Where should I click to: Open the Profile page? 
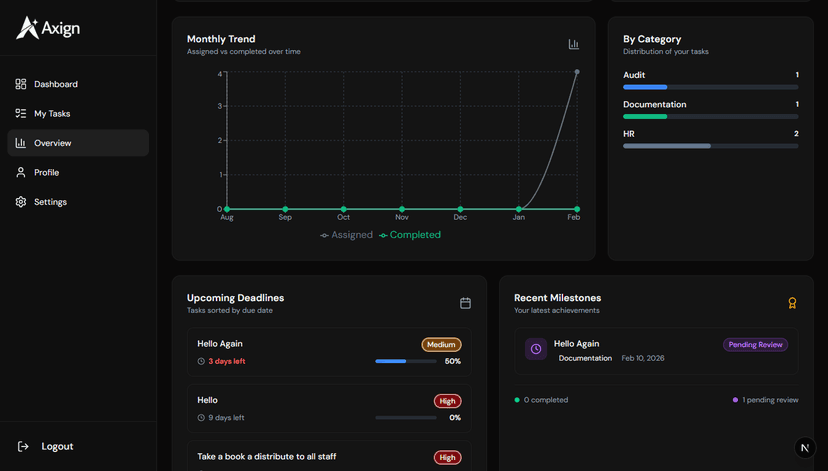click(x=46, y=173)
